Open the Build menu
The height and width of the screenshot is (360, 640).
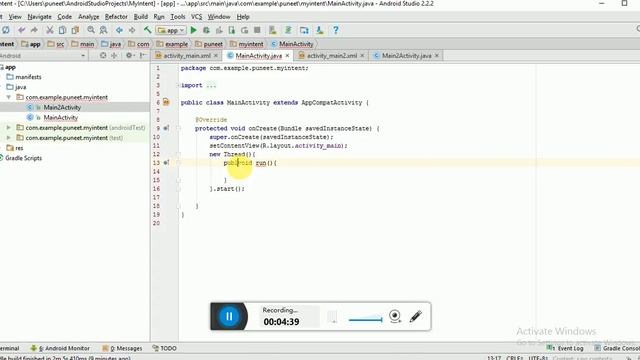coord(141,17)
